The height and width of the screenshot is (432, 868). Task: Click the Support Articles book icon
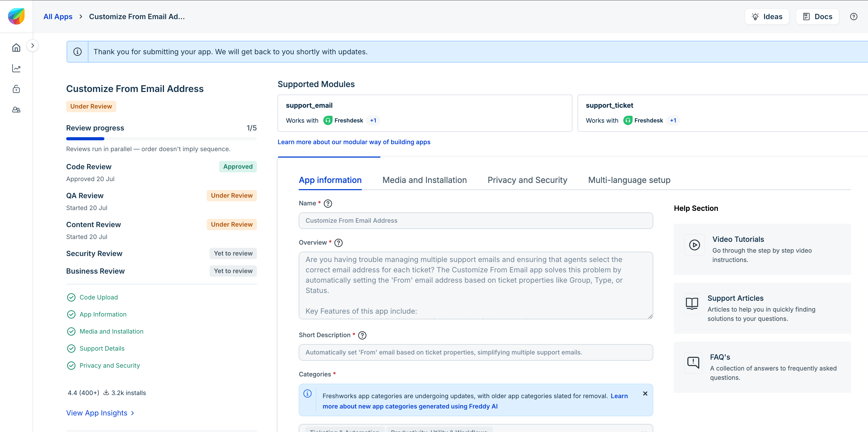pyautogui.click(x=692, y=304)
